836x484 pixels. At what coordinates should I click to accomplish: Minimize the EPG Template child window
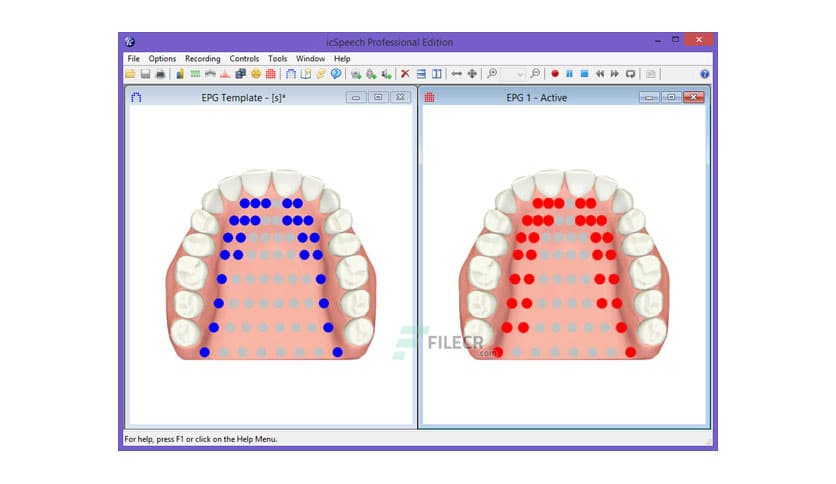[356, 97]
